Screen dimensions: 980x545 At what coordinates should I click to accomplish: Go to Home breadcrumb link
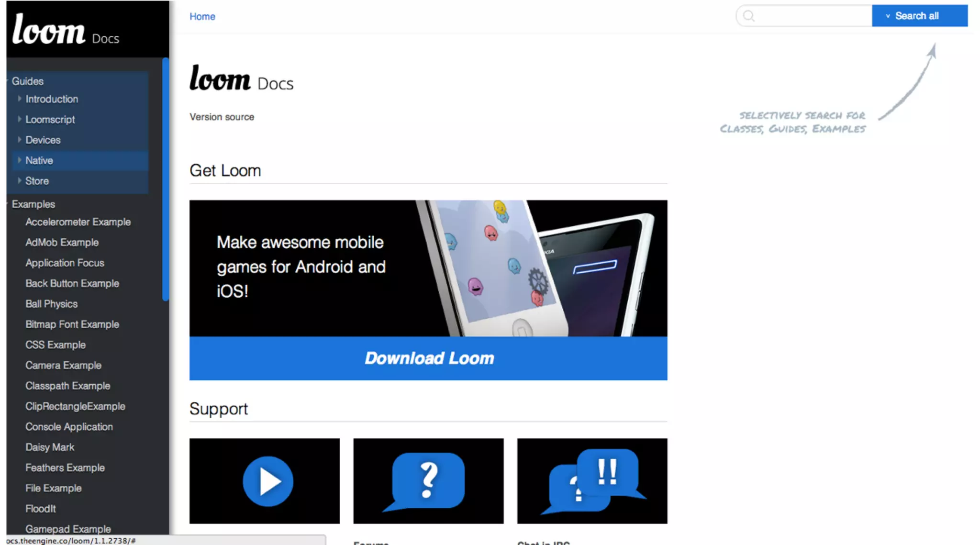[202, 16]
